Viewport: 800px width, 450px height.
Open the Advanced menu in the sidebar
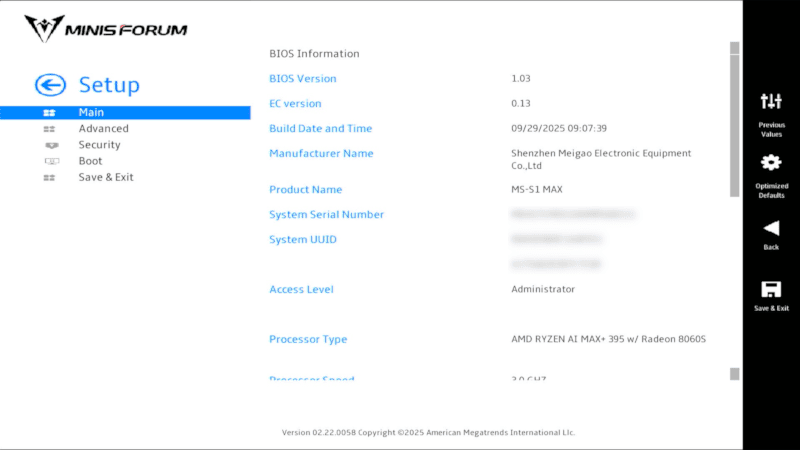[103, 129]
